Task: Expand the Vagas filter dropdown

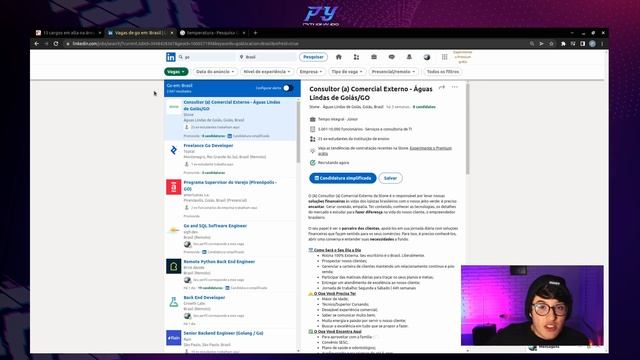Action: click(x=176, y=72)
